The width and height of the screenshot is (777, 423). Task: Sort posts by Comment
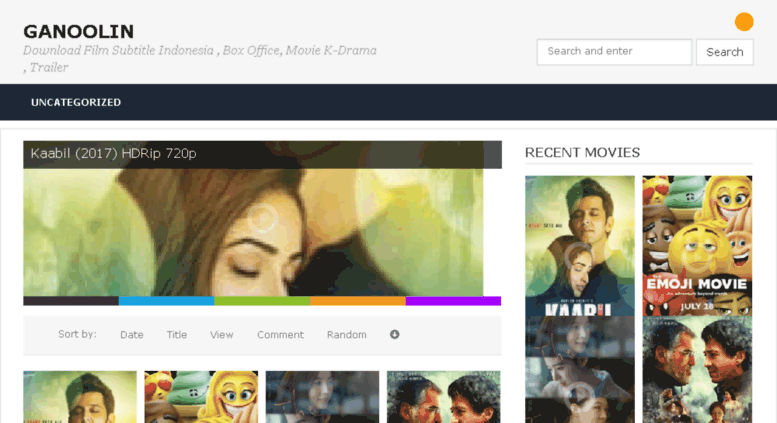[x=280, y=335]
